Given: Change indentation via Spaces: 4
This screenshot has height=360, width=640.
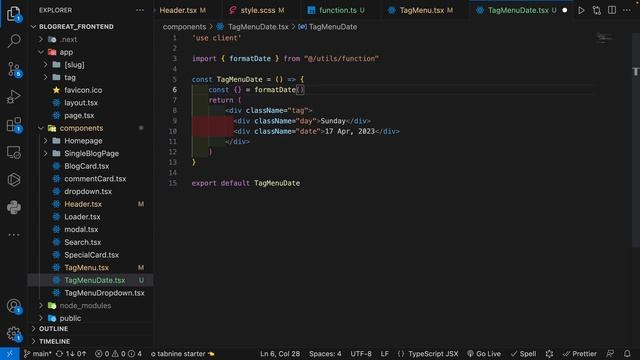Looking at the screenshot, I should coord(325,354).
